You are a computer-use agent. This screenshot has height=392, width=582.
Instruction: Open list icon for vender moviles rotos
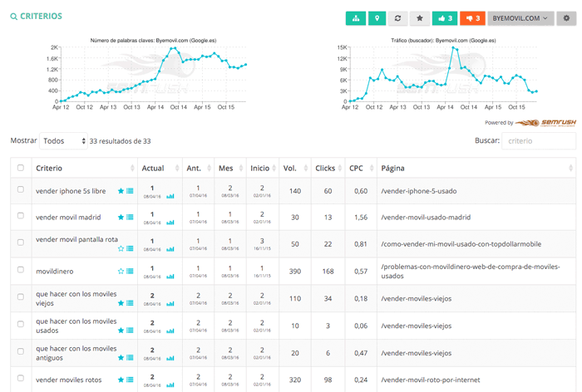point(130,380)
